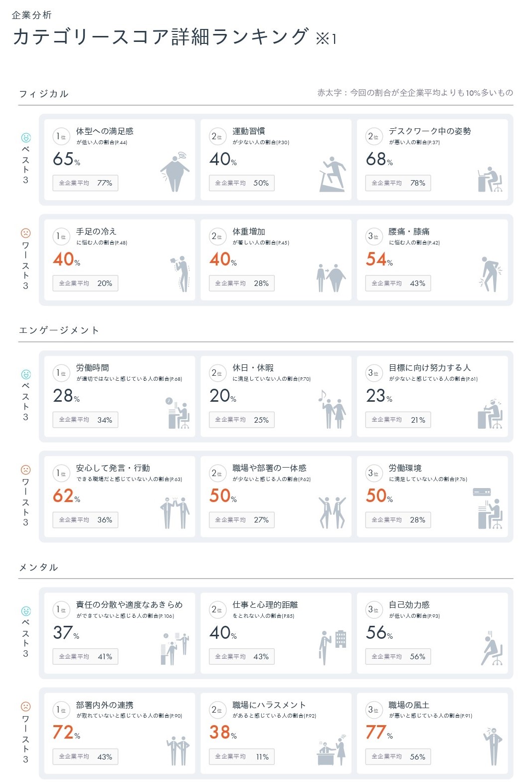The width and height of the screenshot is (532, 782).
Task: Click the orange frowning face beside メンタル ワースト3
Action: (x=26, y=706)
